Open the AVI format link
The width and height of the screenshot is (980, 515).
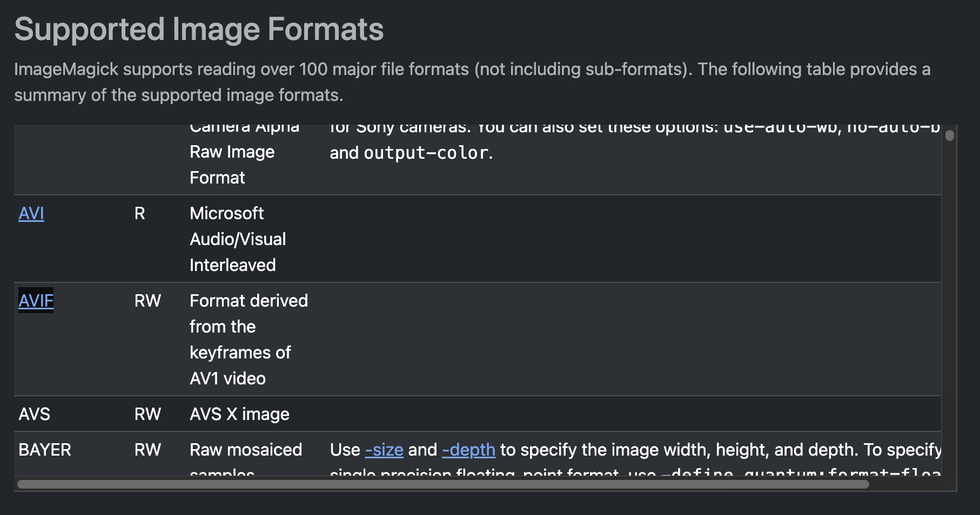[x=31, y=214]
